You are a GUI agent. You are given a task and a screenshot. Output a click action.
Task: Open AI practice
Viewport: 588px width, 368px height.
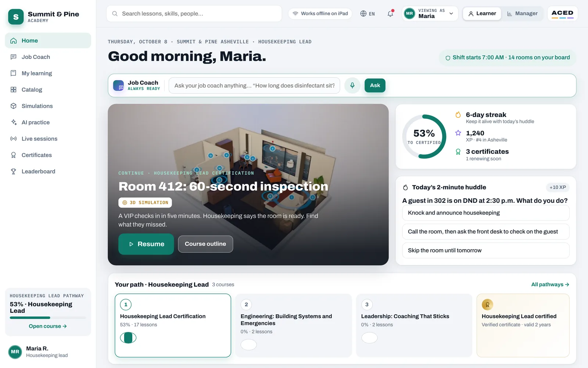click(x=48, y=123)
